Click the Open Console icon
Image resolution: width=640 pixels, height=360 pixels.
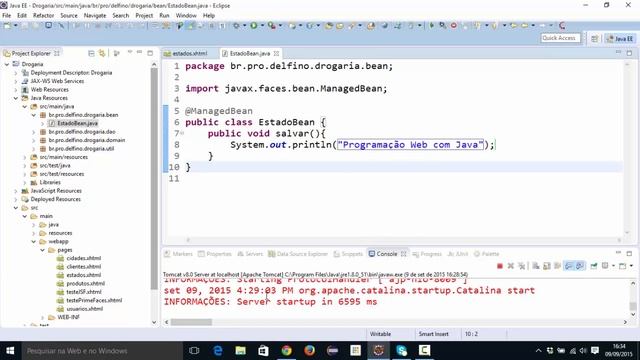[622, 266]
